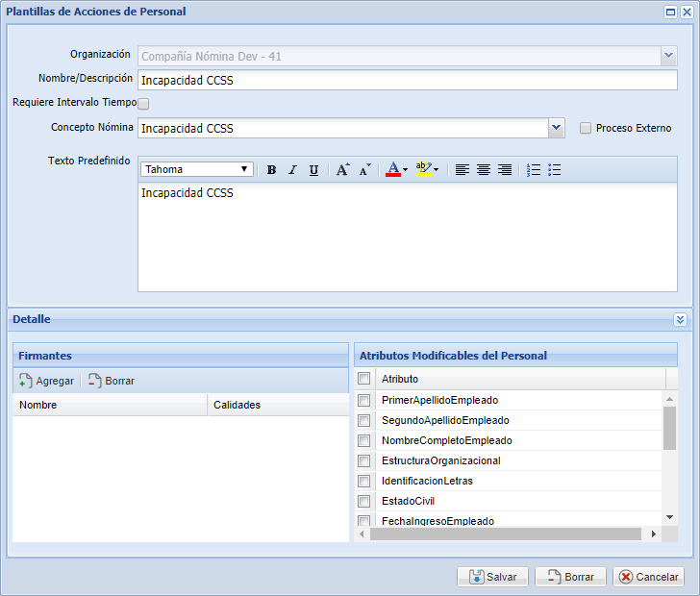Image resolution: width=700 pixels, height=596 pixels.
Task: Add a signer with Agregar
Action: coord(46,381)
